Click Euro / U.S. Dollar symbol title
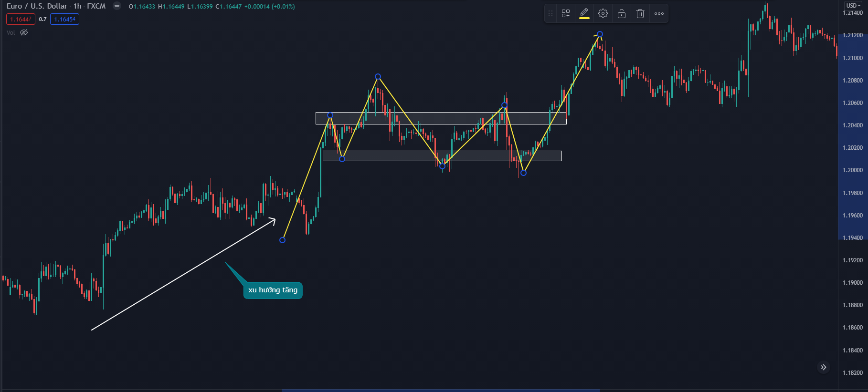This screenshot has height=392, width=868. pyautogui.click(x=37, y=6)
